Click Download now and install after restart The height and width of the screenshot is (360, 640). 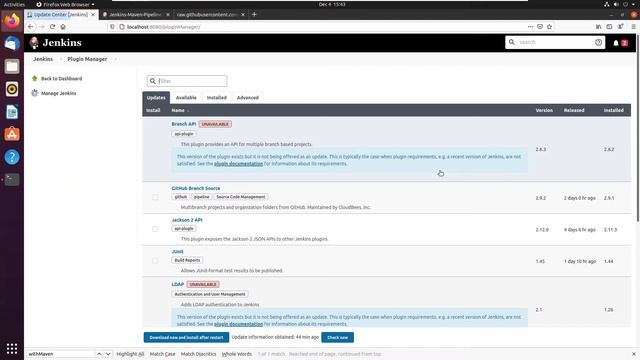point(186,338)
